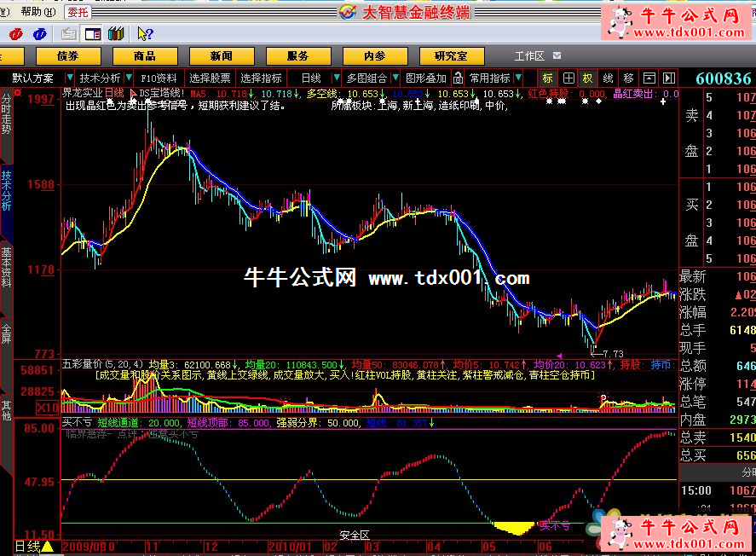Click the X10 volume scale box

click(x=47, y=408)
